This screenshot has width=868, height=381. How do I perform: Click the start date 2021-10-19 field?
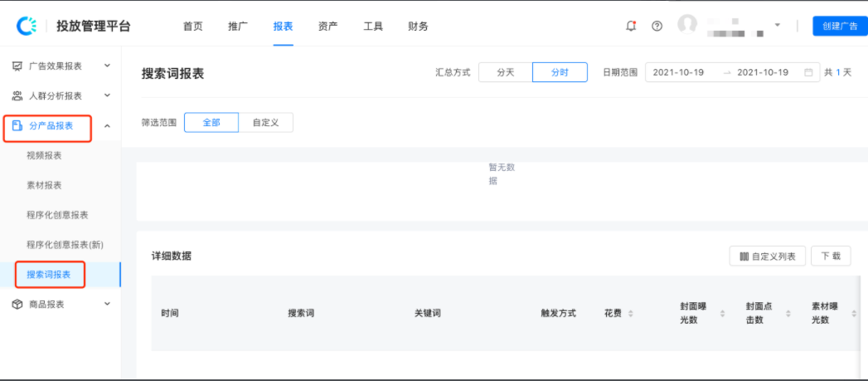(x=678, y=73)
